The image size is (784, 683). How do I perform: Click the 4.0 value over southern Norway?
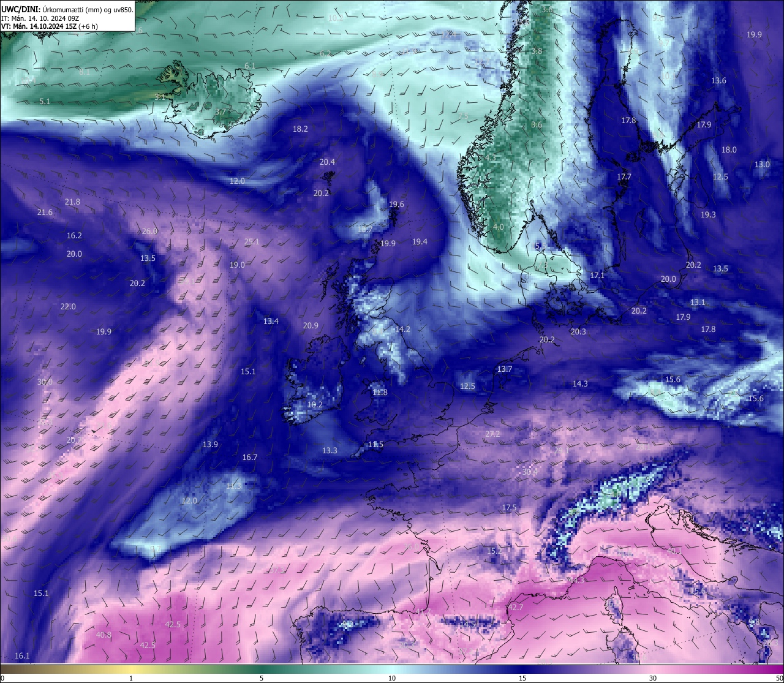pyautogui.click(x=499, y=227)
